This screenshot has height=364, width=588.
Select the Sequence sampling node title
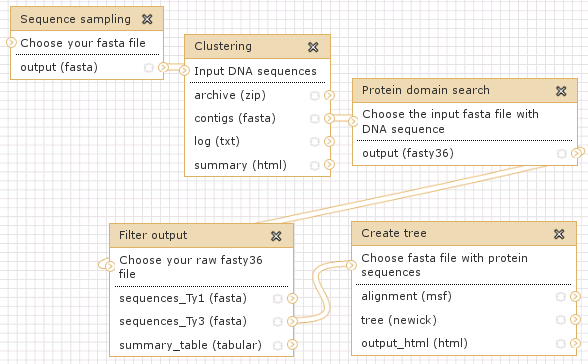(x=75, y=19)
